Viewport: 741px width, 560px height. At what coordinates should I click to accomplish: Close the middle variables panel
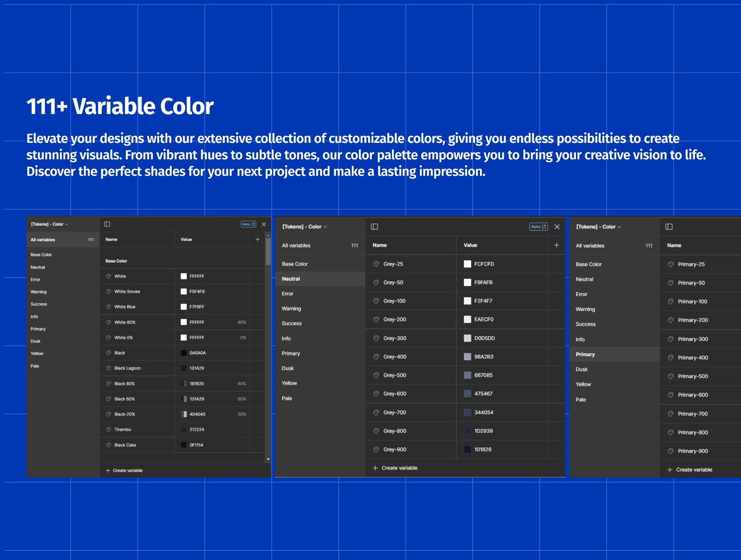557,227
